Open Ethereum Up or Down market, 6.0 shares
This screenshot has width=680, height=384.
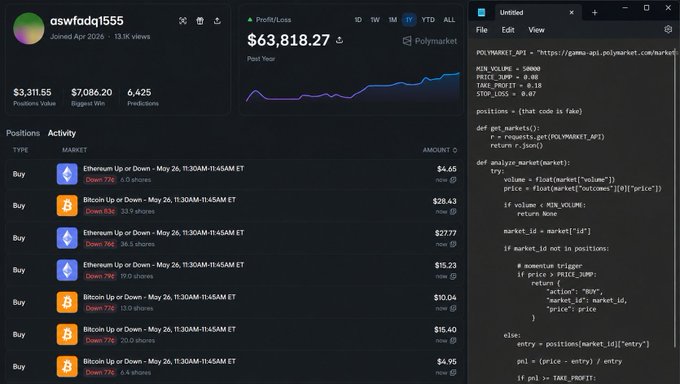point(163,169)
